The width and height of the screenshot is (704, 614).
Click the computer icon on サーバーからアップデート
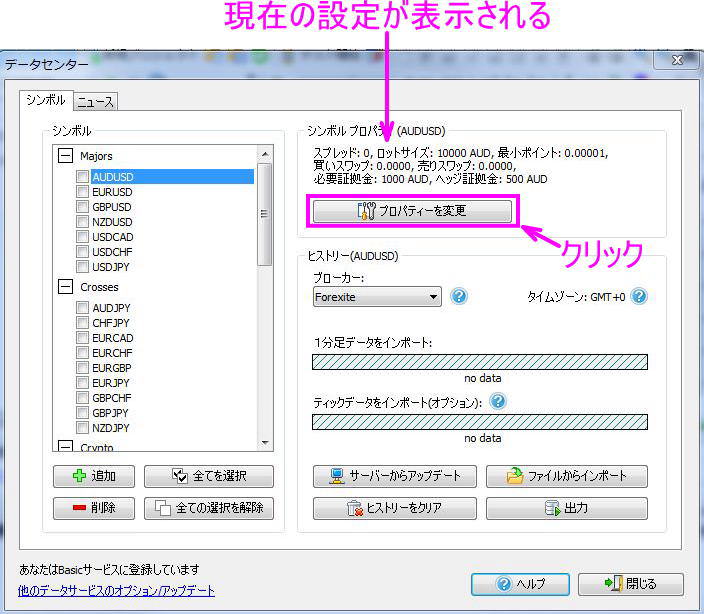(337, 476)
